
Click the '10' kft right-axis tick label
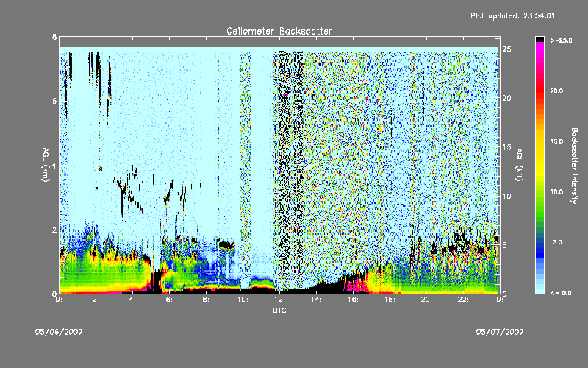pos(507,196)
